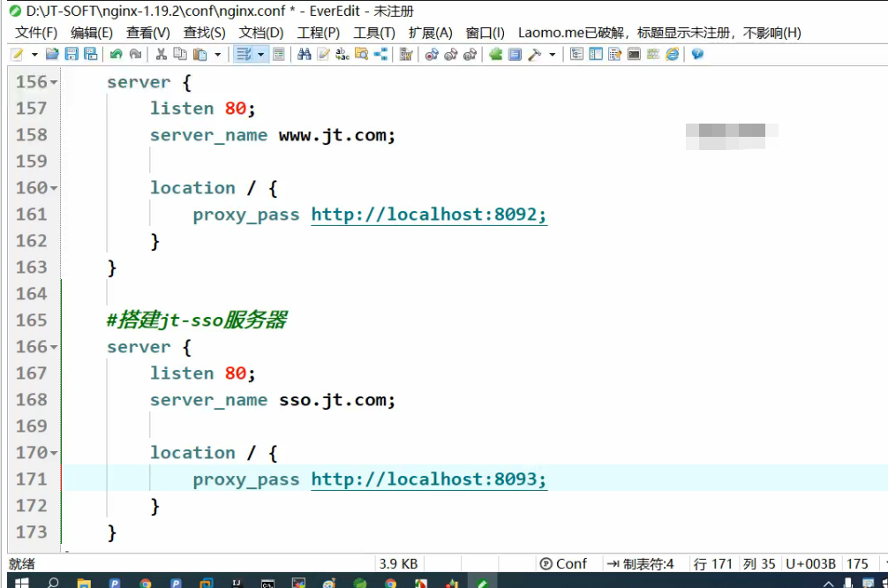This screenshot has height=588, width=888.
Task: Open Replace with the ab-ac icon
Action: (x=342, y=55)
